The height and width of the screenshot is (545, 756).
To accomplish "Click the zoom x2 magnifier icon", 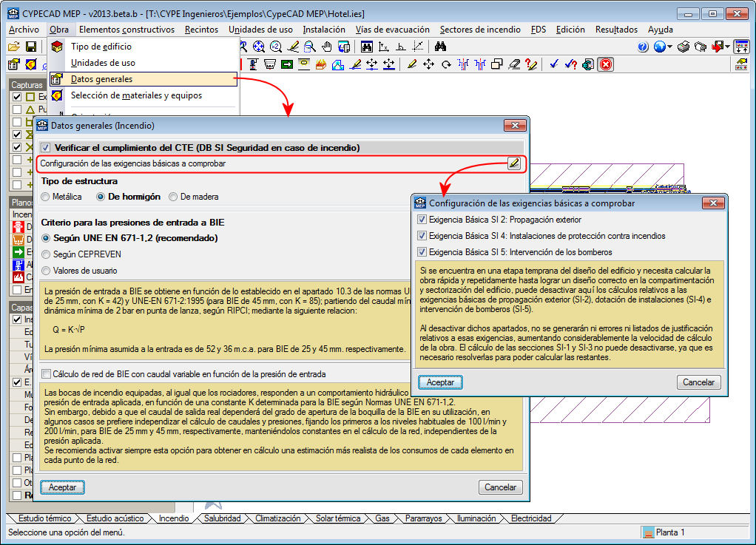I will click(x=276, y=47).
